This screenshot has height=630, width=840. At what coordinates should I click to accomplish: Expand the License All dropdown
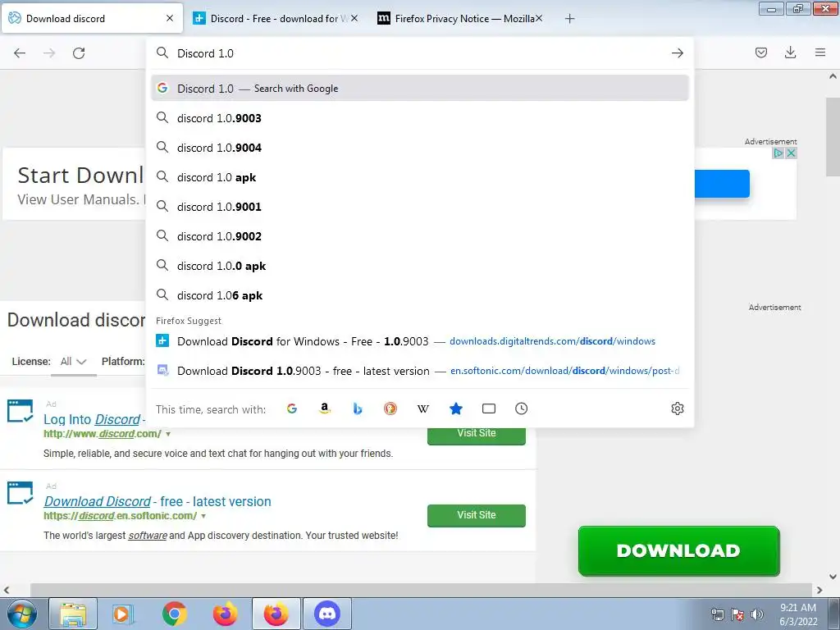73,362
